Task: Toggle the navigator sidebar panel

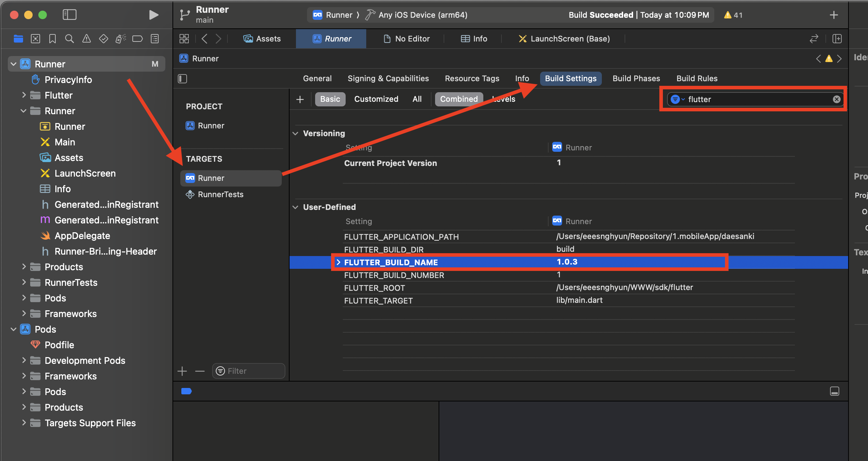Action: (x=70, y=15)
